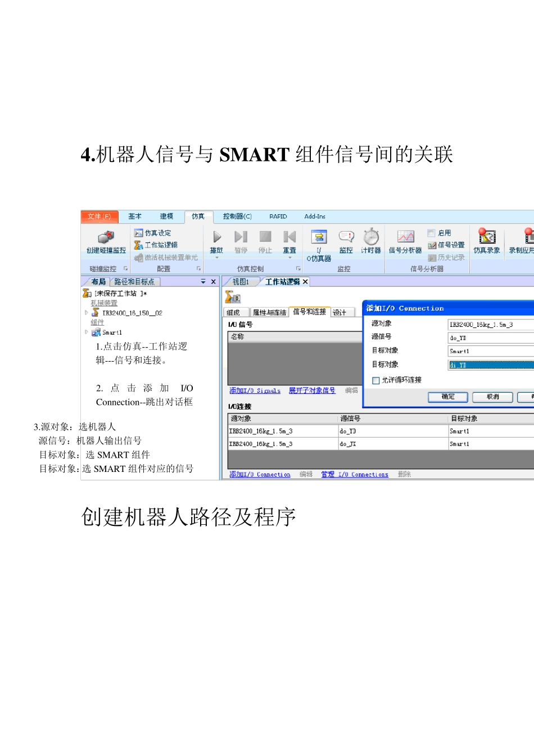The image size is (534, 756).
Task: Select the Station Logic (工作站逻辑) document tab
Action: 282,282
